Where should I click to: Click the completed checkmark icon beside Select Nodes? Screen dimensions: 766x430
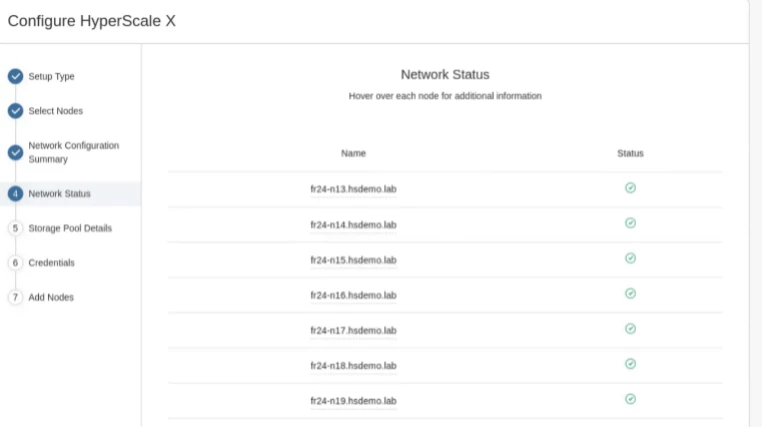pos(15,111)
